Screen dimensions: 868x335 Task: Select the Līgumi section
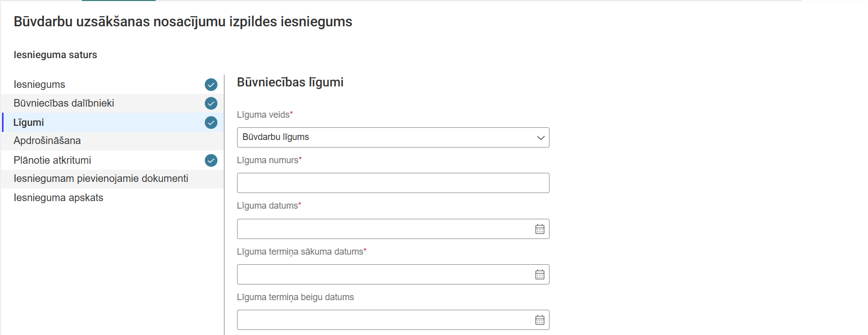click(29, 122)
